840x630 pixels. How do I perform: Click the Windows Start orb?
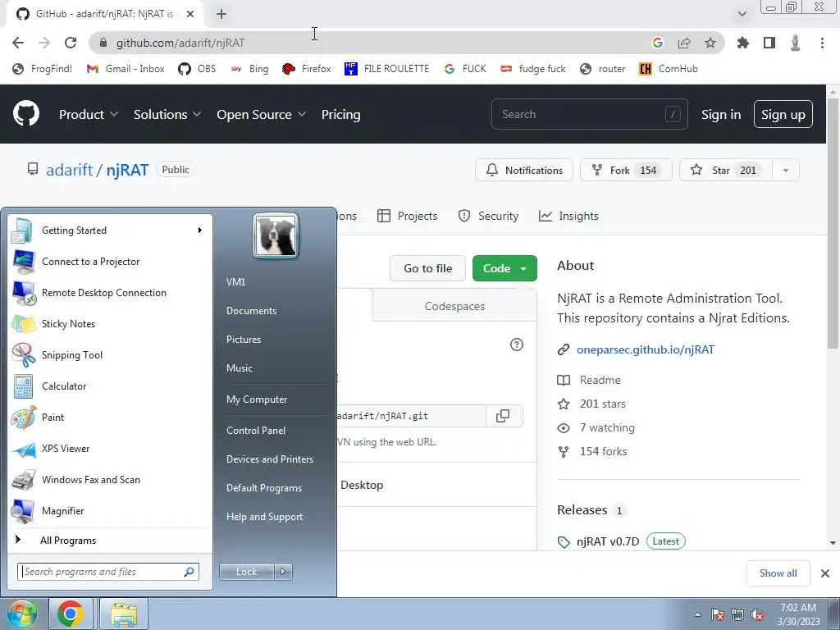21,614
